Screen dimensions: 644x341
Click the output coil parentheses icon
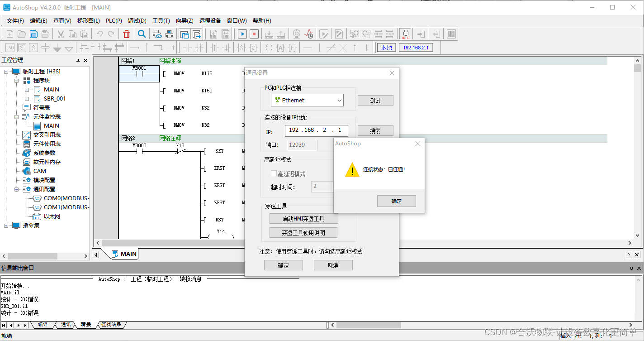coord(269,48)
